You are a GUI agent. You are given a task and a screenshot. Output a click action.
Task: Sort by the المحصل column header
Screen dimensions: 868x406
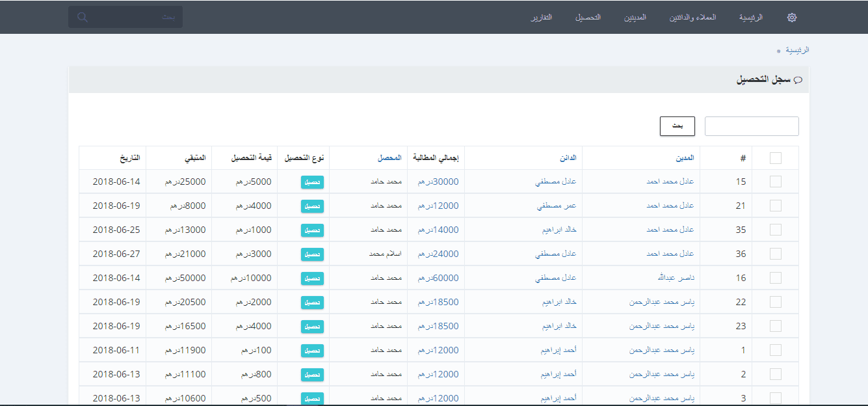[x=389, y=158]
